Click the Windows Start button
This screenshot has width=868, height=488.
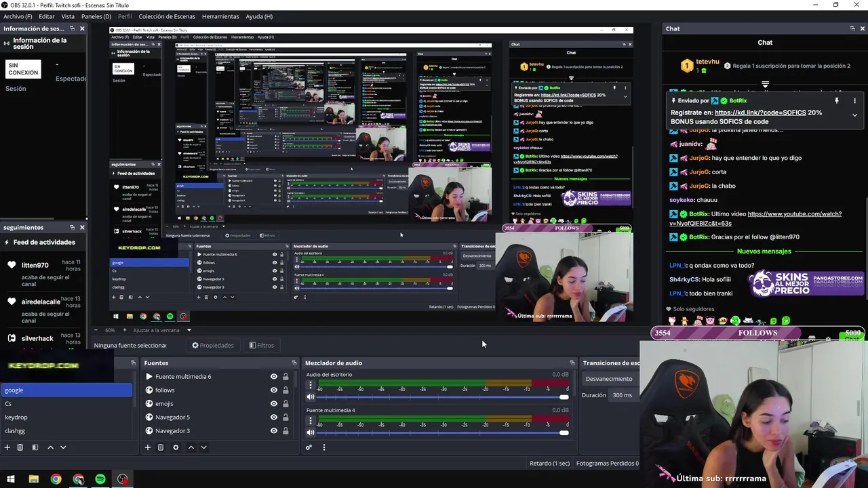tap(11, 479)
